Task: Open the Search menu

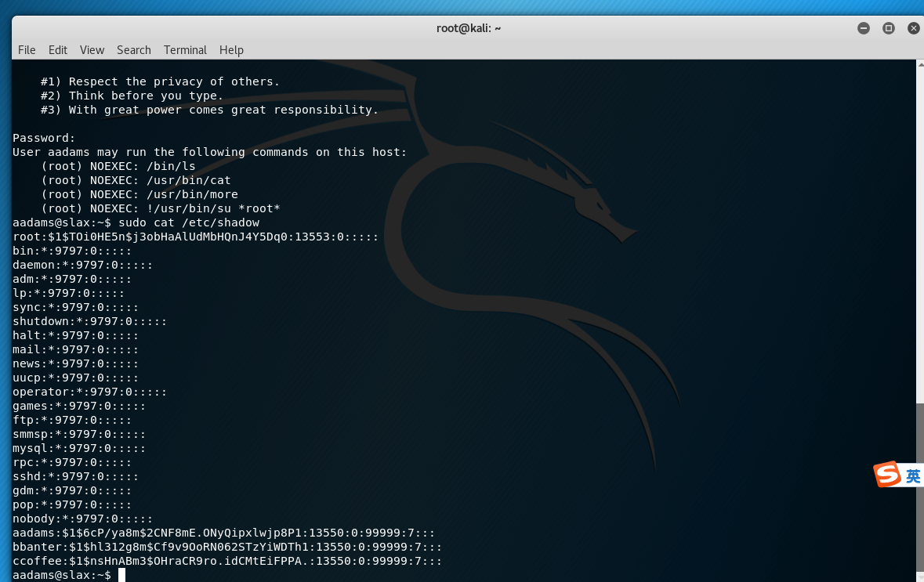Action: (x=134, y=50)
